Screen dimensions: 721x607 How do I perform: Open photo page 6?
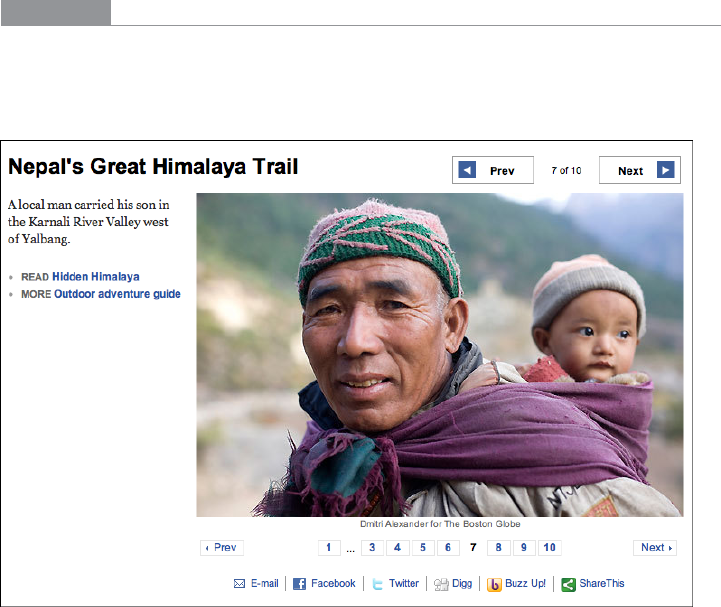447,548
